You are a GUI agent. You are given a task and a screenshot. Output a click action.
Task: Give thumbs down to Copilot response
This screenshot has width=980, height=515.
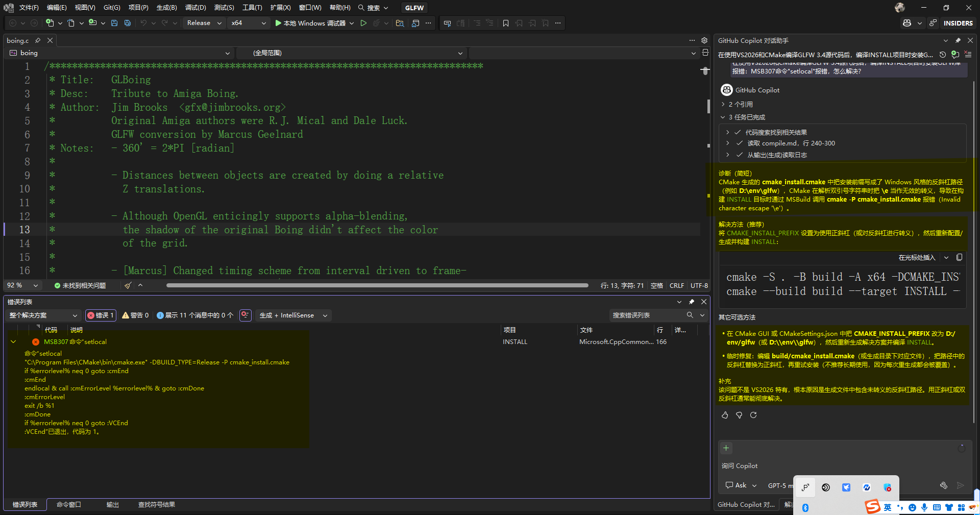pos(739,415)
